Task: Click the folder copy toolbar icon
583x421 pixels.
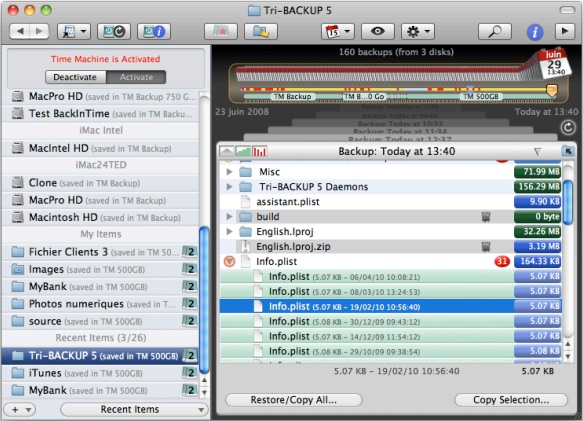Action: click(x=261, y=32)
